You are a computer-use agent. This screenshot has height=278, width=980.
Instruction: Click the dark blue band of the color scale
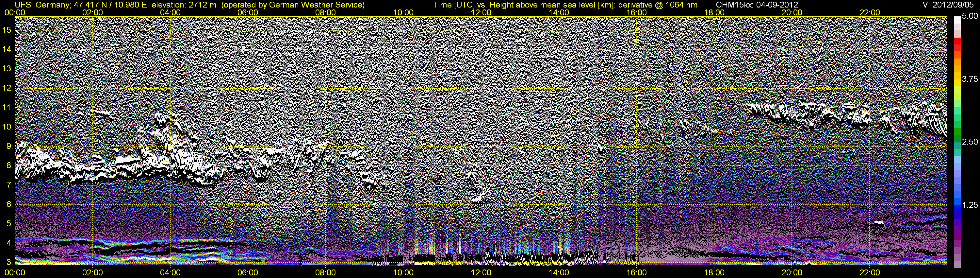click(957, 215)
